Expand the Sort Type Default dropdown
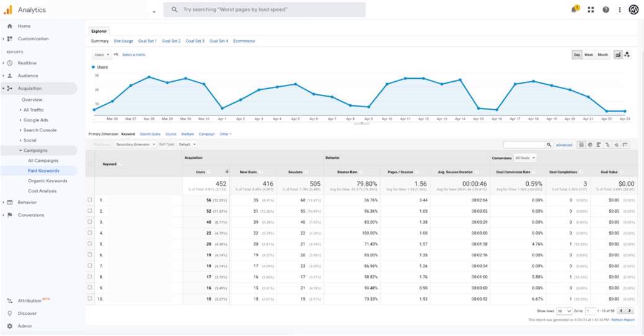The height and width of the screenshot is (336, 644). tap(187, 144)
